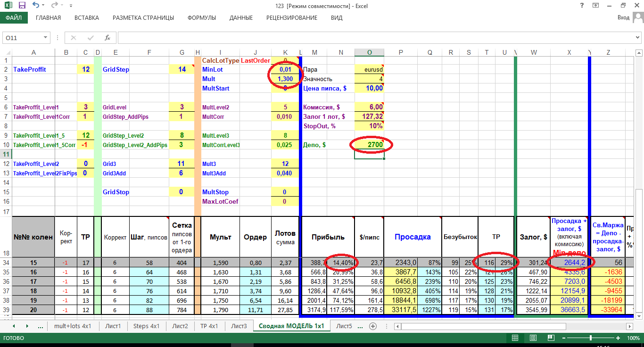This screenshot has width=644, height=347.
Task: Select column header X
Action: (x=569, y=52)
